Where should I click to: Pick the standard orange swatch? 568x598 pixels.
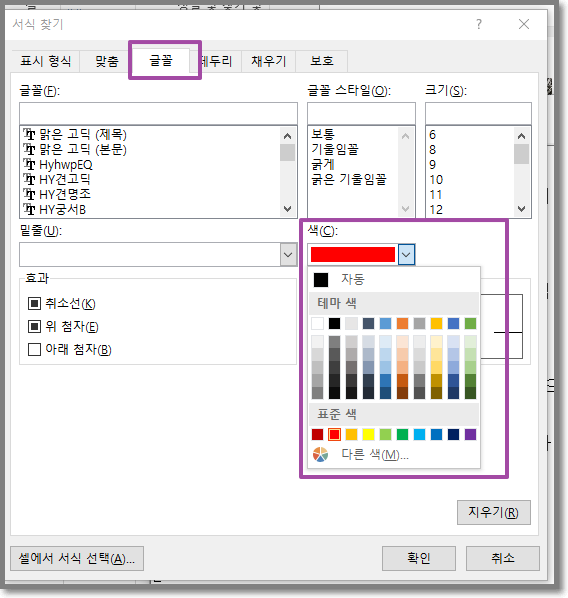point(351,434)
